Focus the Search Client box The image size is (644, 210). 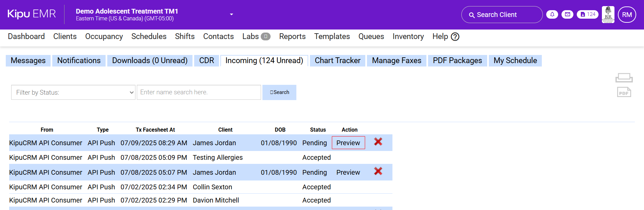(502, 15)
